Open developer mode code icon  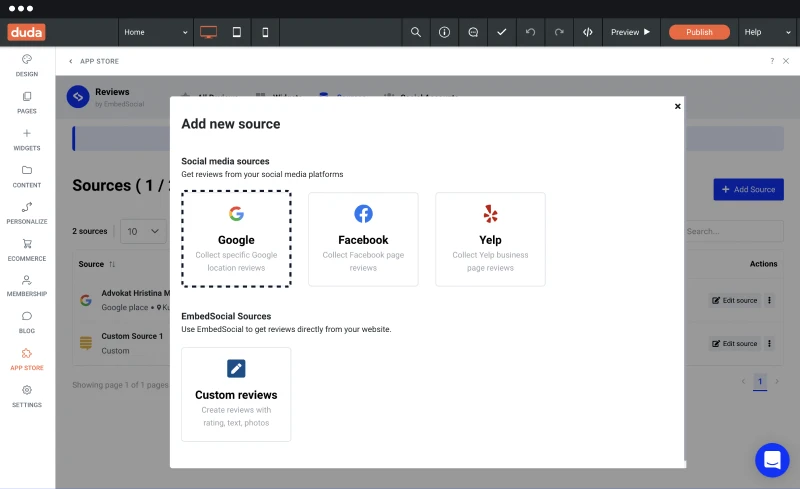(588, 32)
